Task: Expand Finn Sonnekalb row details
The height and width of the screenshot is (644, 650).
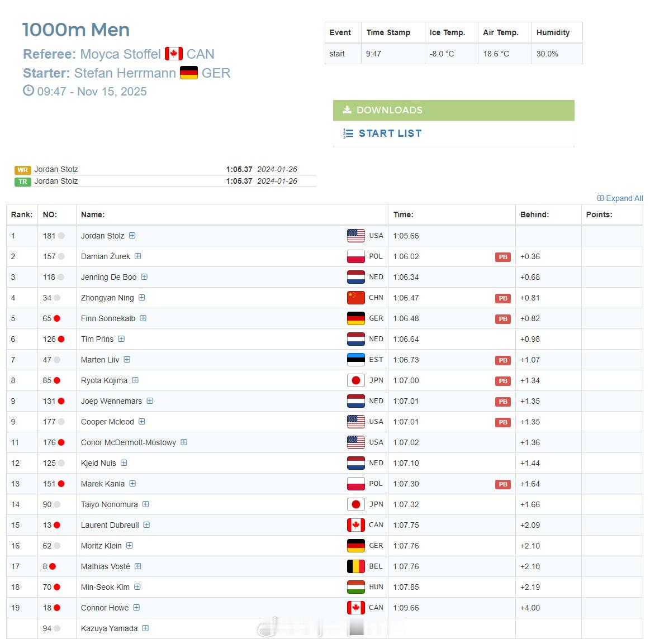Action: point(143,318)
